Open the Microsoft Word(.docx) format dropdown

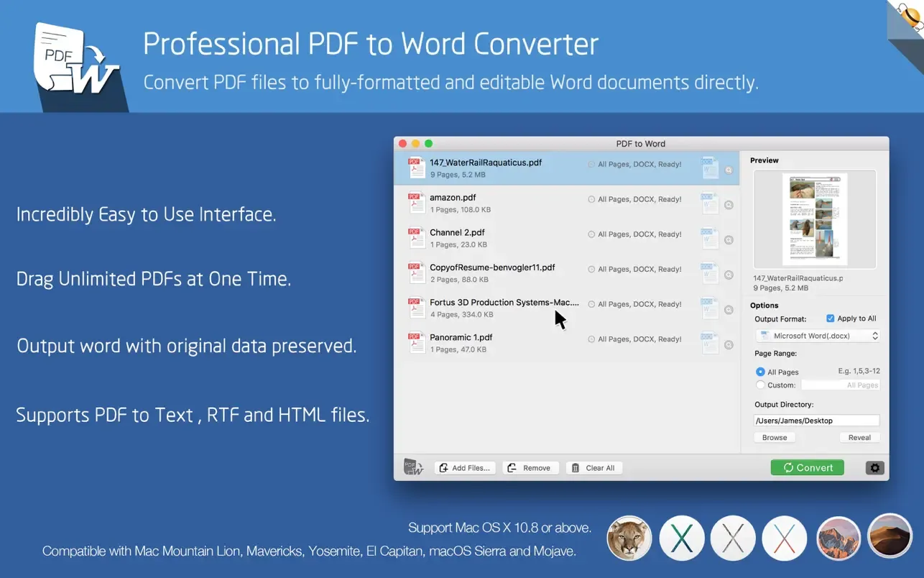coord(818,336)
